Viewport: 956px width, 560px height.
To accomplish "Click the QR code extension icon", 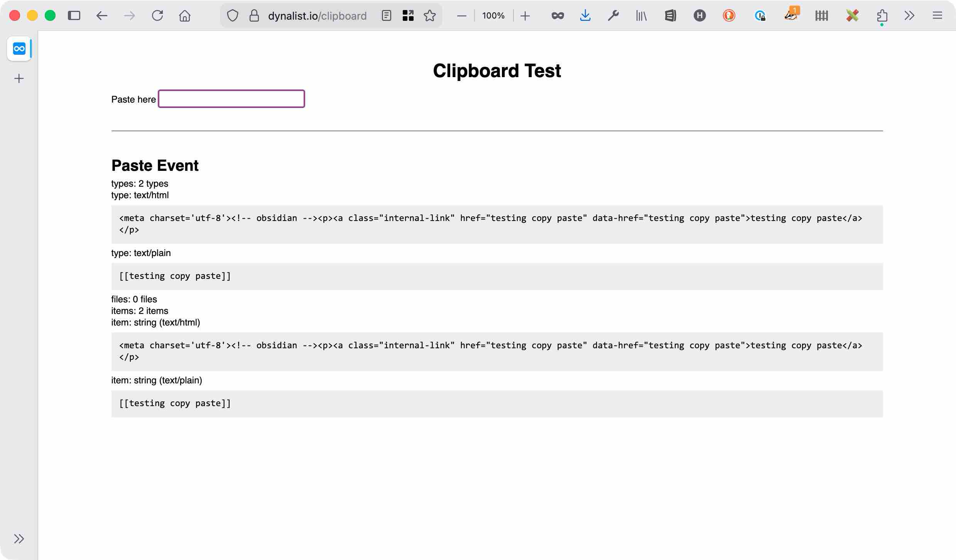I will click(x=408, y=15).
